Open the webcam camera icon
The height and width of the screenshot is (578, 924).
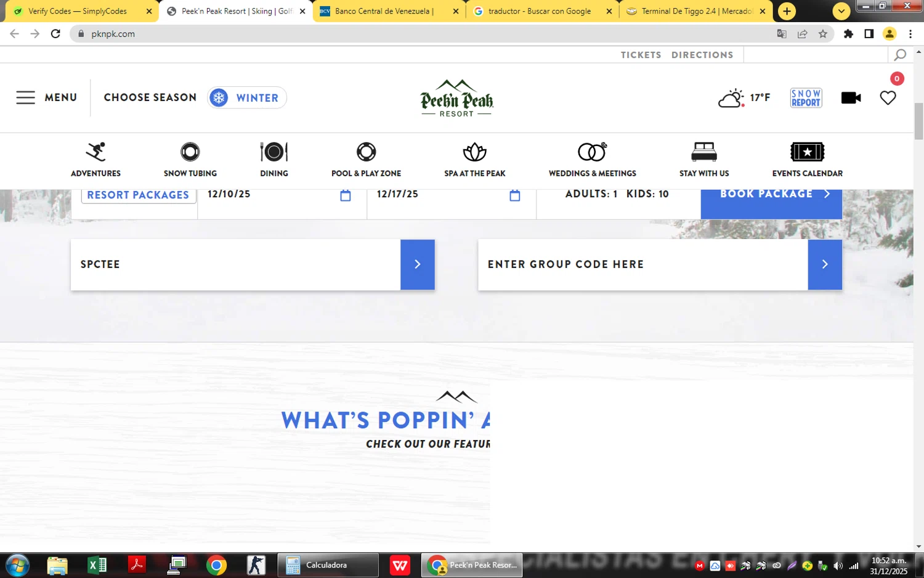851,98
